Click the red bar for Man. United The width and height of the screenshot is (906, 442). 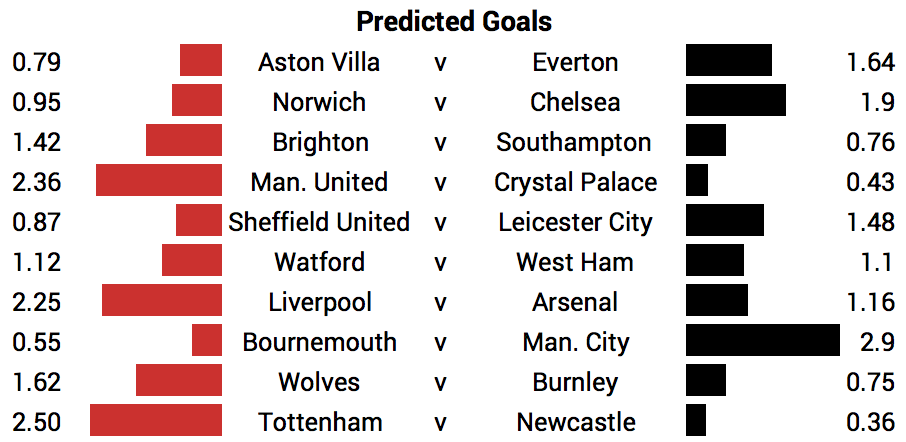click(x=159, y=180)
